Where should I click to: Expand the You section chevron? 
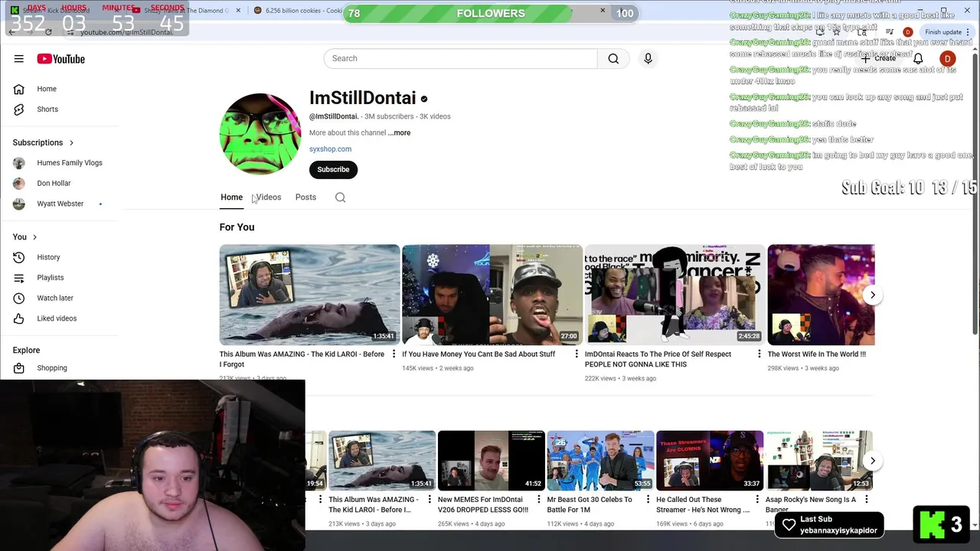tap(34, 237)
